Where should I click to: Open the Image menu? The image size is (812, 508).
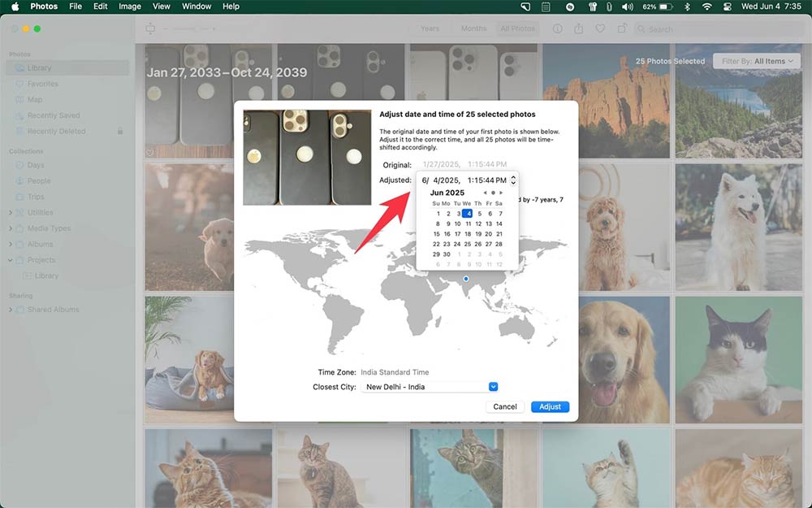(x=129, y=6)
